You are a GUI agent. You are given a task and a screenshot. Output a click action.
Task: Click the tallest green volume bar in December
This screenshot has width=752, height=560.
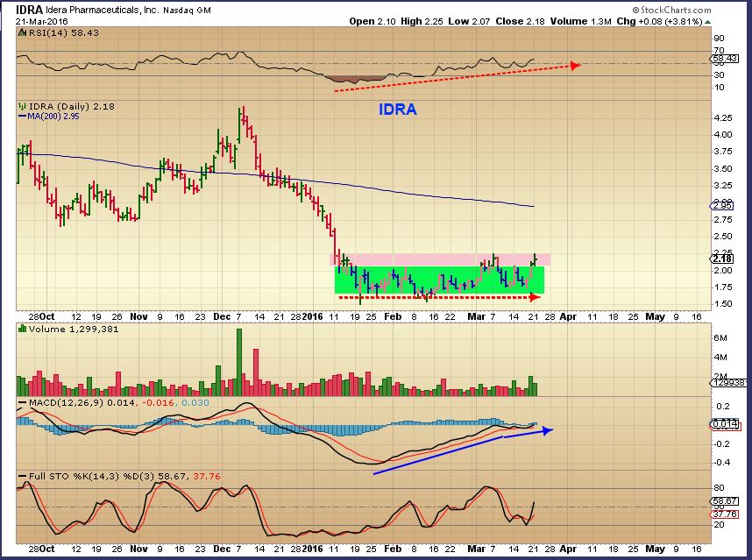pos(239,362)
